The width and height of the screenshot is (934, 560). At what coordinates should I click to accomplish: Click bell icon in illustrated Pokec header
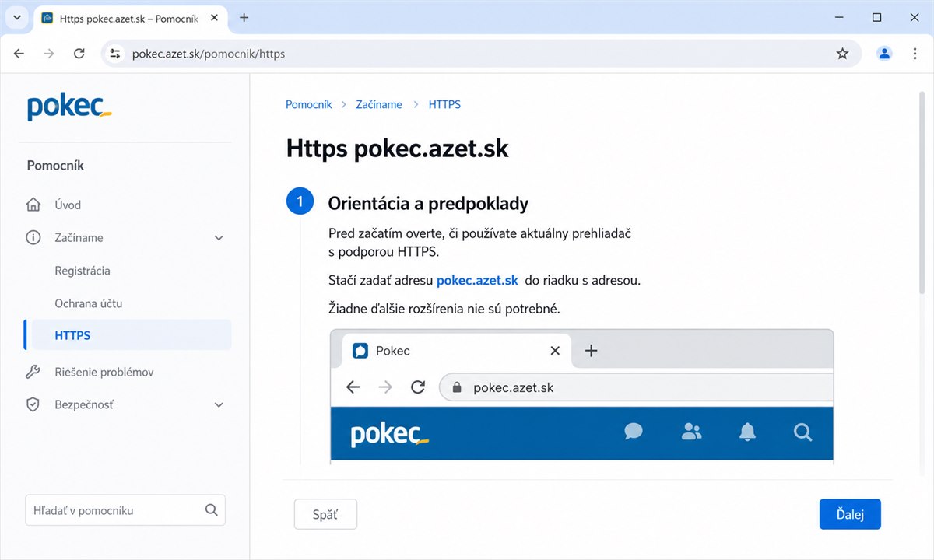tap(747, 432)
